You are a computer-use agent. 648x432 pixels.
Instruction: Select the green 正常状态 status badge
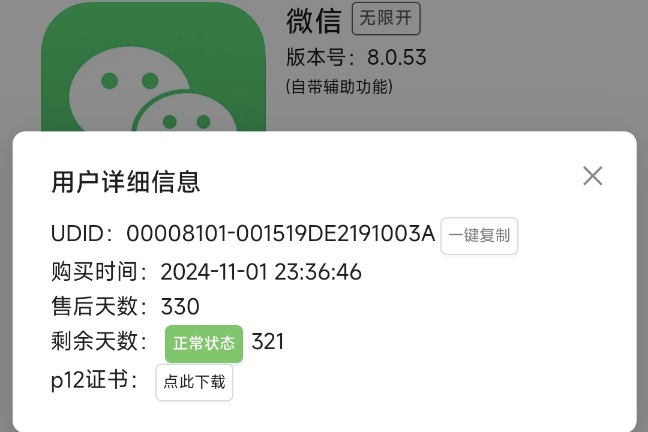coord(204,344)
